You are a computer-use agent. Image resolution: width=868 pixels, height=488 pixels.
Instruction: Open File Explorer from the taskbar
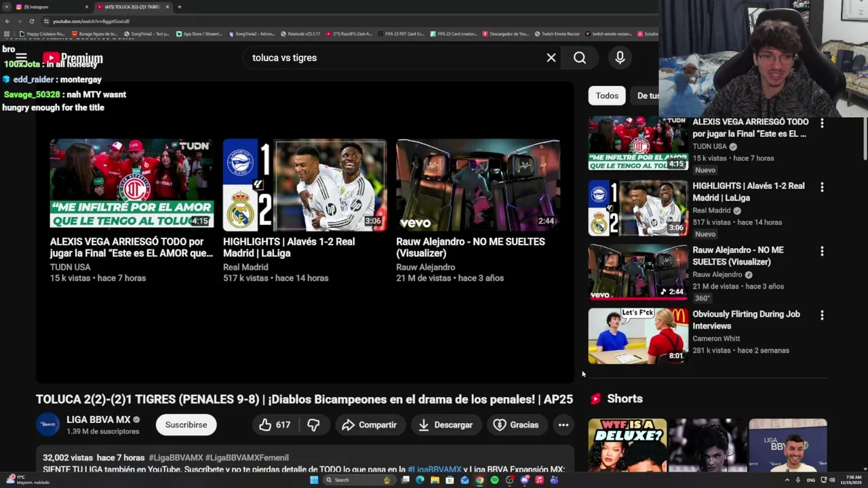pos(435,480)
